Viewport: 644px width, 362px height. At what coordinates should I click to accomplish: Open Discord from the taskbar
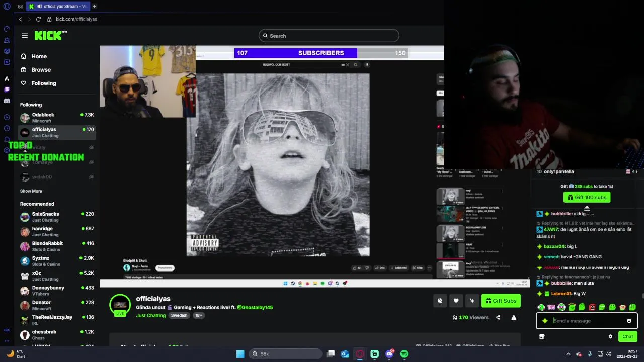coord(389,354)
